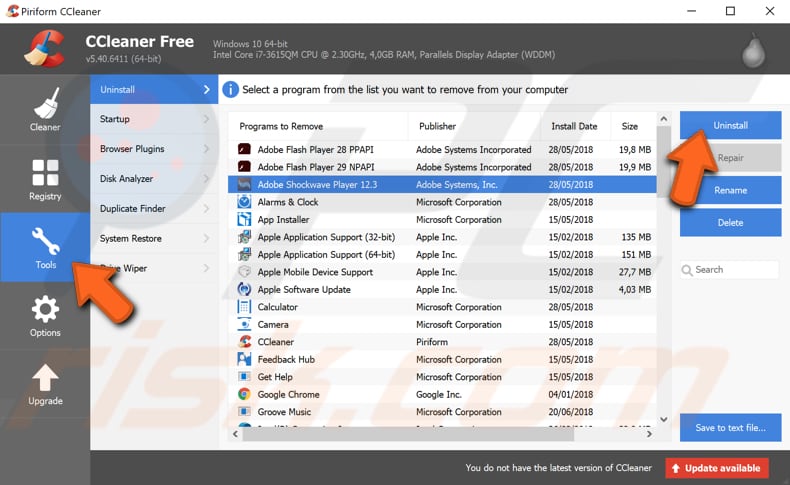Click the 4,03 MB size value
Screen dimensions: 790x485
635,290
